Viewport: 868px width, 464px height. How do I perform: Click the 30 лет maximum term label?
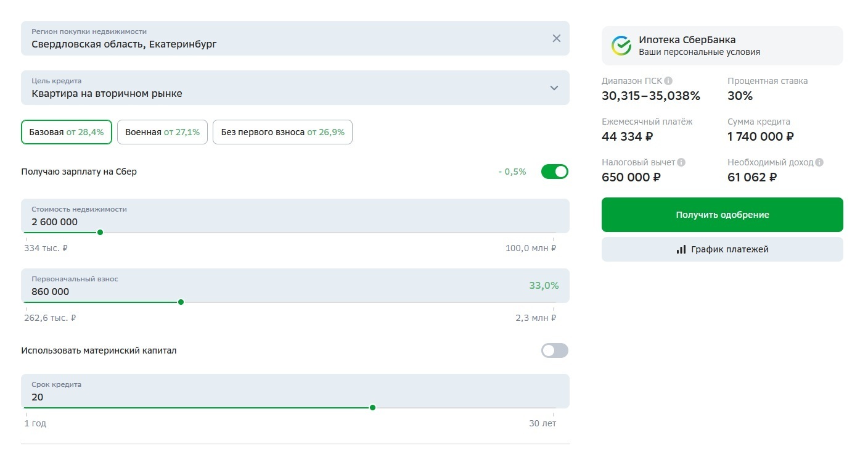pos(542,424)
